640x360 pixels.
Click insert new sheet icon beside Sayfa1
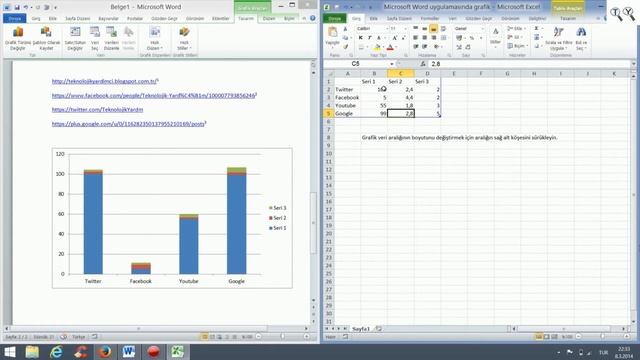pyautogui.click(x=378, y=329)
